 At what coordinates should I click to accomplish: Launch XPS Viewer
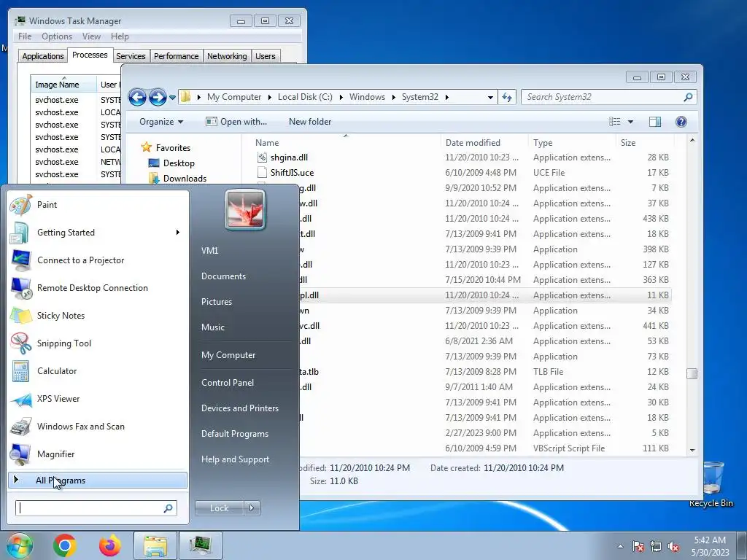point(97,399)
